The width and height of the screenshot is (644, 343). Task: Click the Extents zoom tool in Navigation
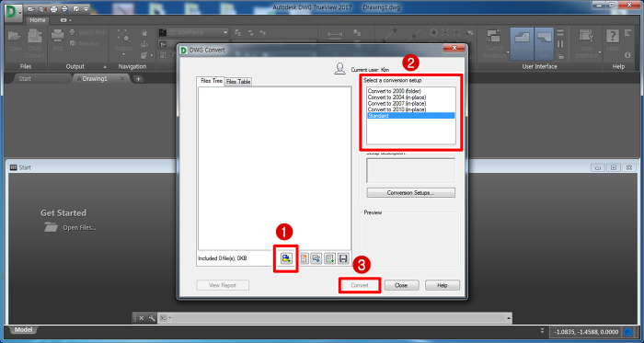coord(123,40)
